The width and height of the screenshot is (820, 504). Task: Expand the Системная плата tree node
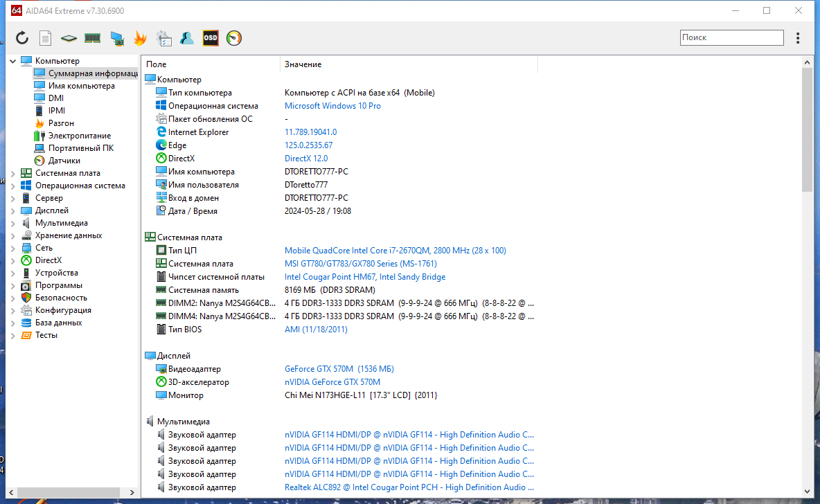[13, 173]
